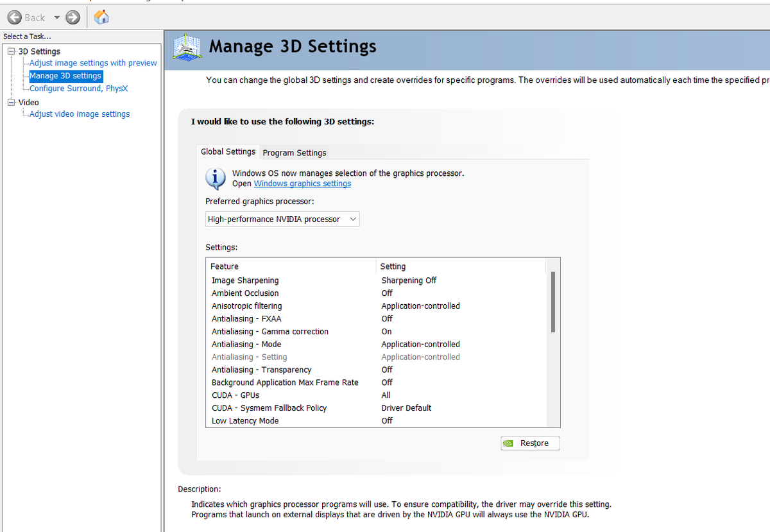Open Adjust video image settings

[x=80, y=114]
